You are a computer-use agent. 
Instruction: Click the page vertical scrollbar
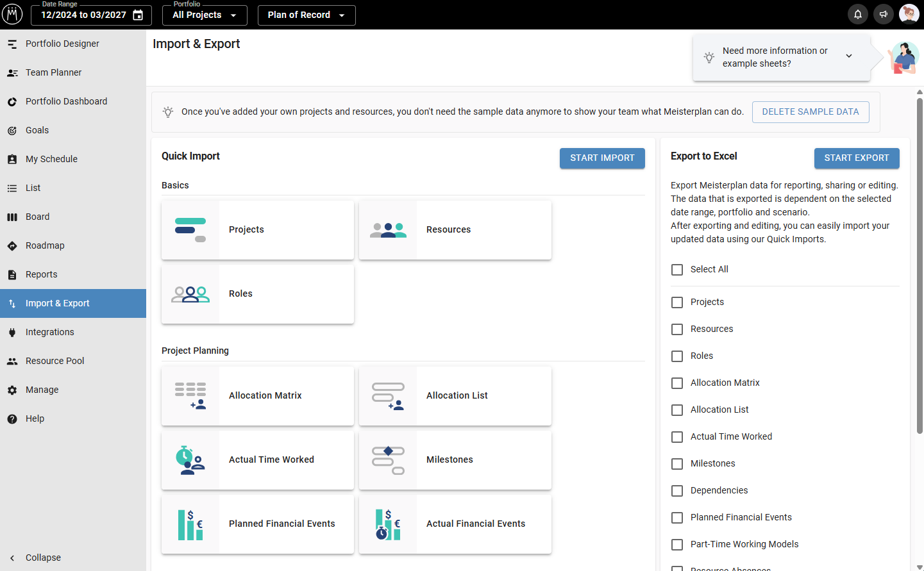click(x=920, y=266)
